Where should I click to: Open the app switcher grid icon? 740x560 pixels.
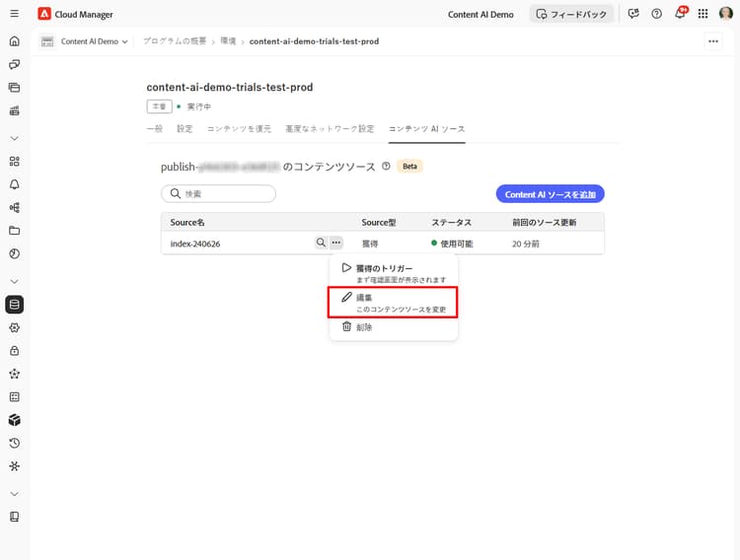[x=703, y=14]
